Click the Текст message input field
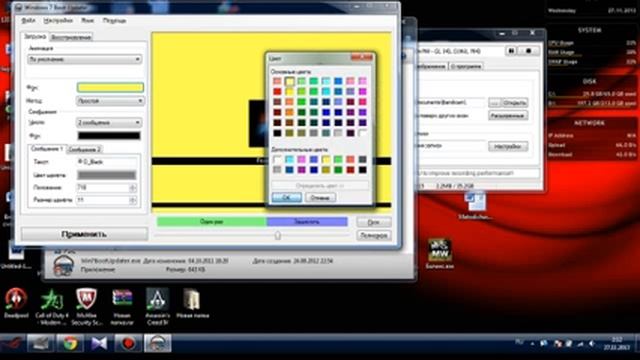Screen dimensions: 640x360 tap(107, 162)
